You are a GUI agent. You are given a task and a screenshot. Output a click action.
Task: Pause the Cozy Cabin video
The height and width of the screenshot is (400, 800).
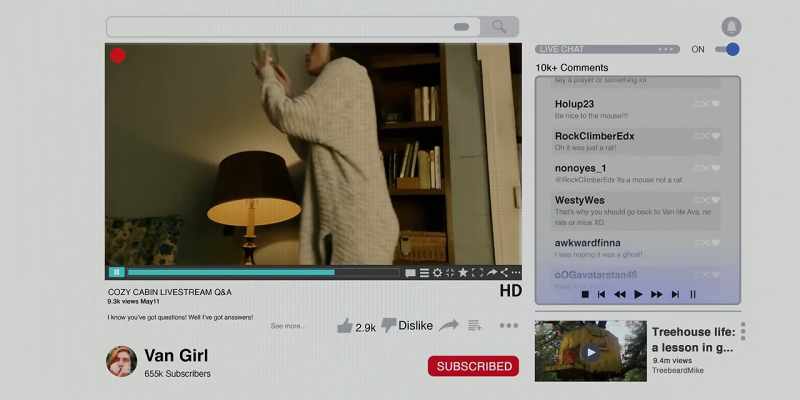pos(116,272)
